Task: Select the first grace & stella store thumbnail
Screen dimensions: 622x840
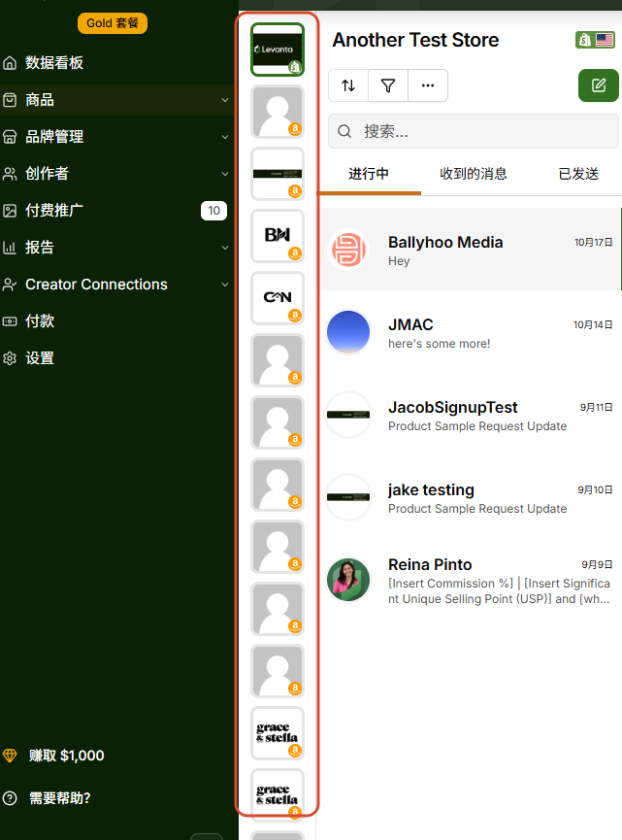Action: pyautogui.click(x=278, y=733)
